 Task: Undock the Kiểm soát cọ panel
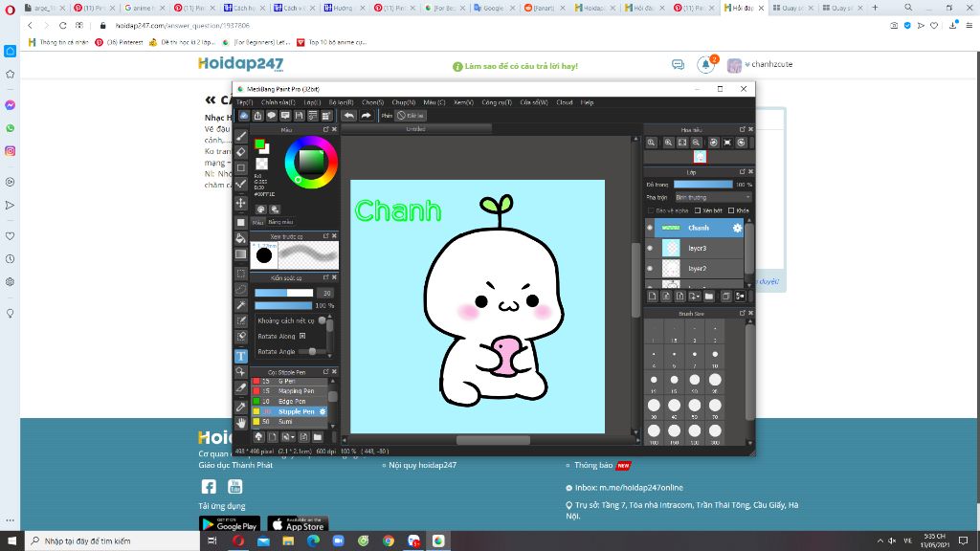pos(325,277)
